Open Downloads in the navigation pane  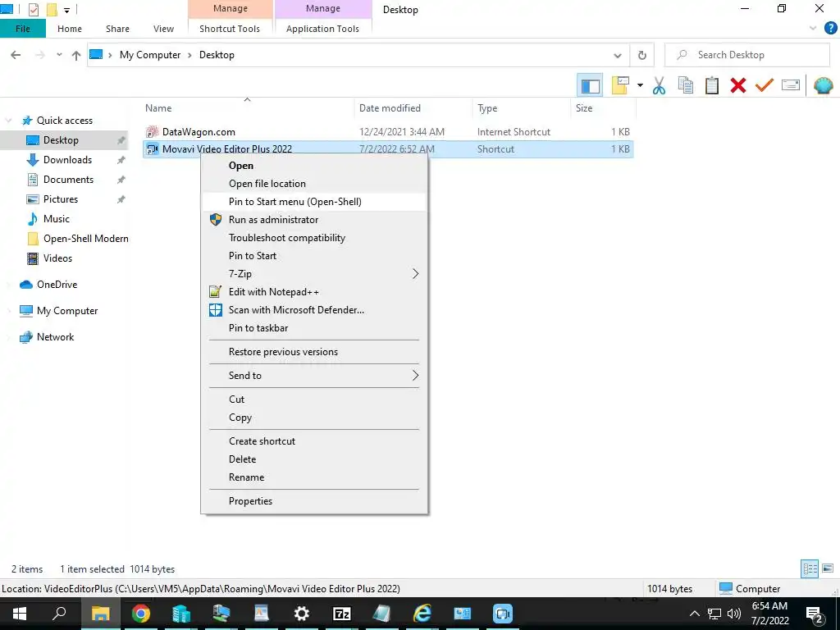[67, 160]
